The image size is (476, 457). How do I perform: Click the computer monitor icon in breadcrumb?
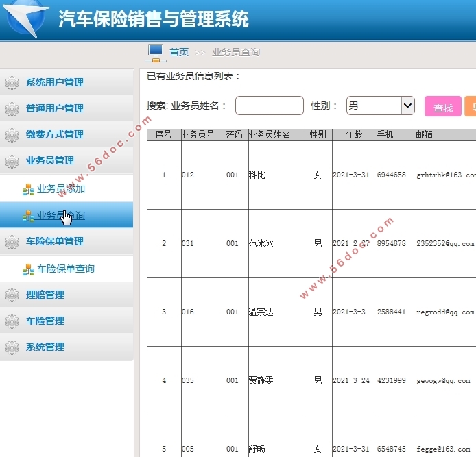click(x=155, y=52)
